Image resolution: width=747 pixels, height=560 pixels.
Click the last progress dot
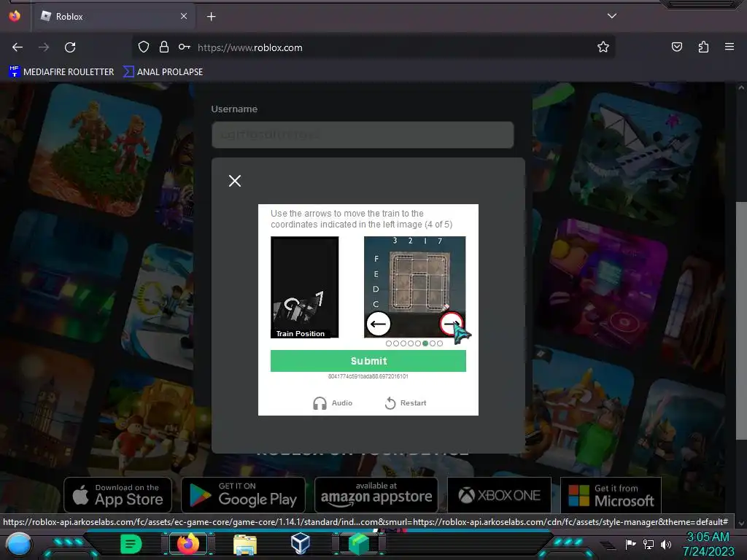pyautogui.click(x=440, y=343)
